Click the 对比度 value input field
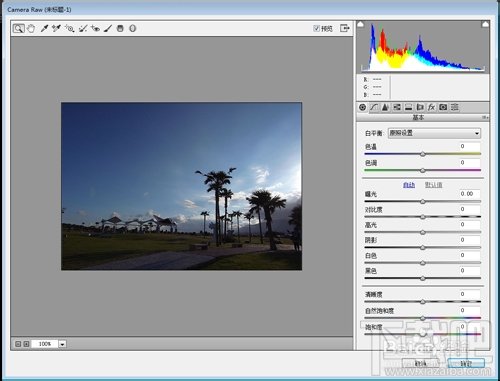This screenshot has height=381, width=500. click(x=470, y=209)
